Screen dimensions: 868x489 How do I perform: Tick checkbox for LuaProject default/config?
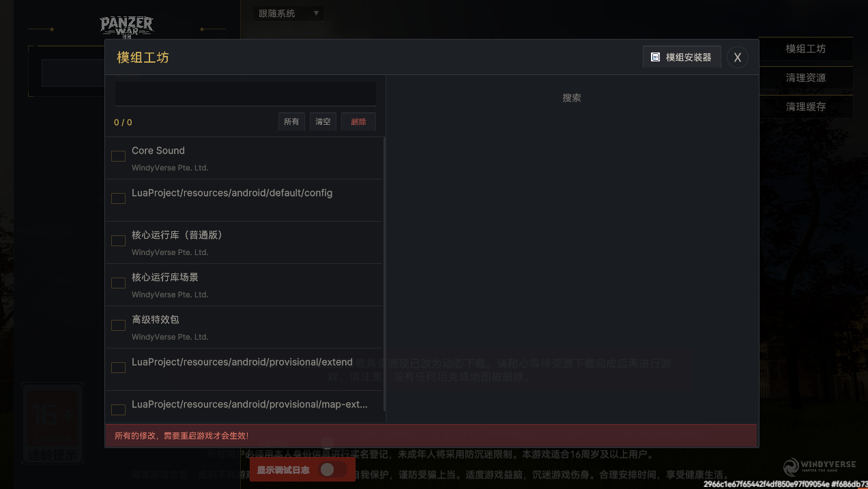point(118,198)
